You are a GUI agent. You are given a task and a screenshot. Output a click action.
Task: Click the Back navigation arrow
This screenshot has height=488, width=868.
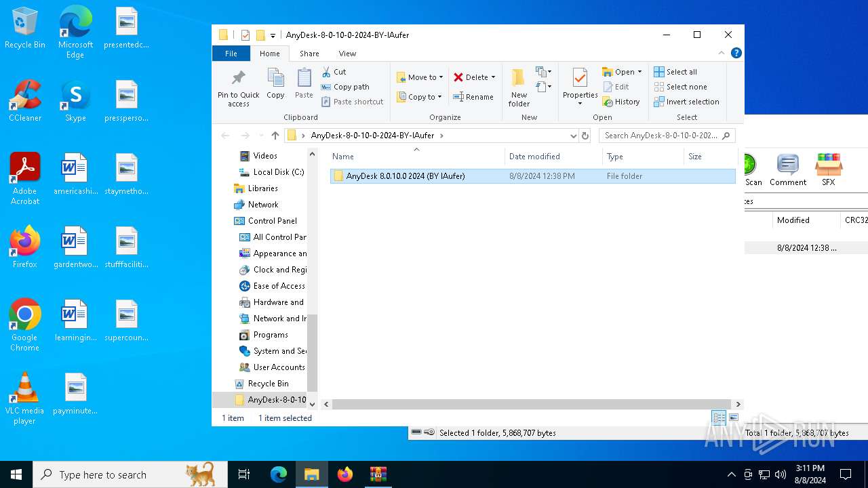click(x=225, y=136)
